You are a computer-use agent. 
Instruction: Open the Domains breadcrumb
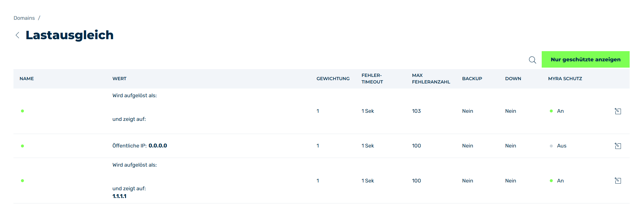(x=24, y=18)
